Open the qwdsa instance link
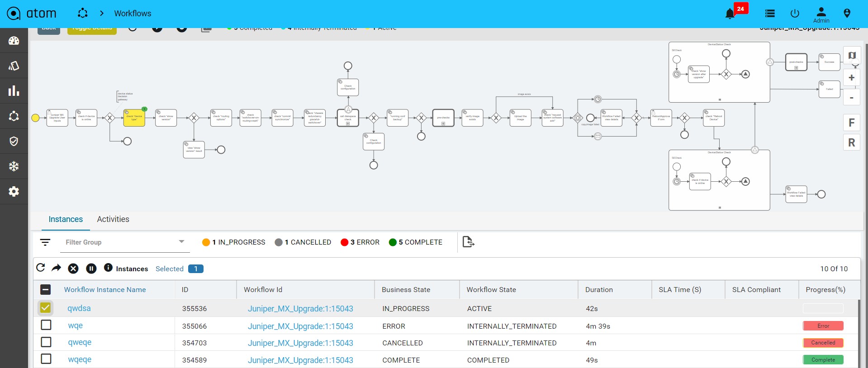The width and height of the screenshot is (868, 368). point(79,308)
